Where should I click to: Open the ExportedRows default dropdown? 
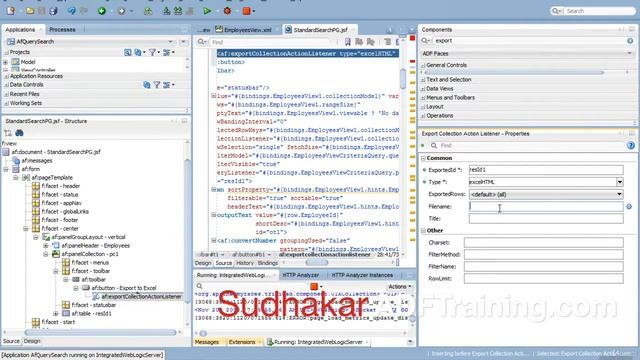[x=620, y=194]
